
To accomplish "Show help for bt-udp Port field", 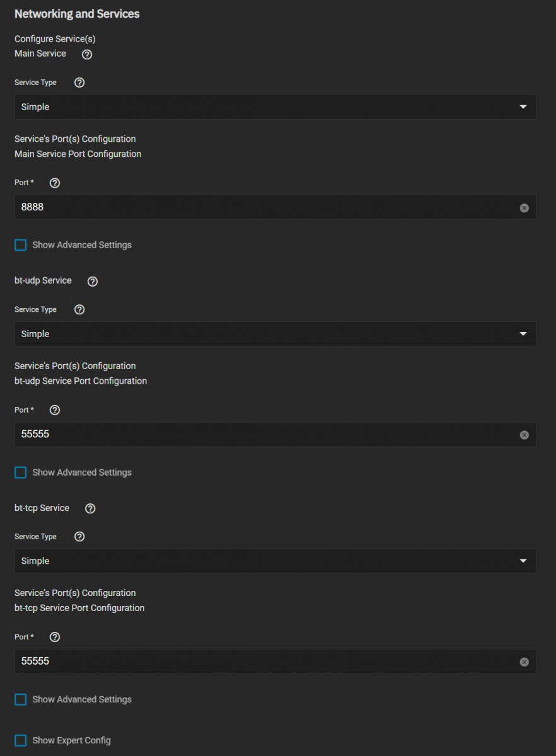I will [55, 410].
